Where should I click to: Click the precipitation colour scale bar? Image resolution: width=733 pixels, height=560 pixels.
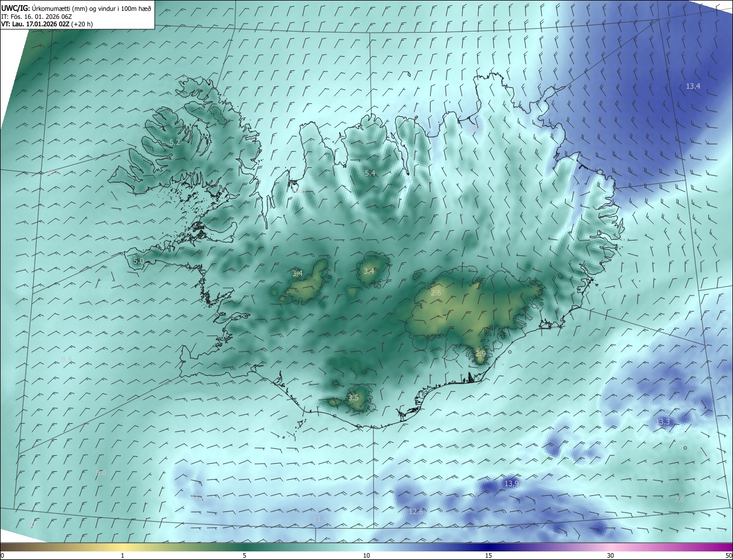pyautogui.click(x=366, y=547)
